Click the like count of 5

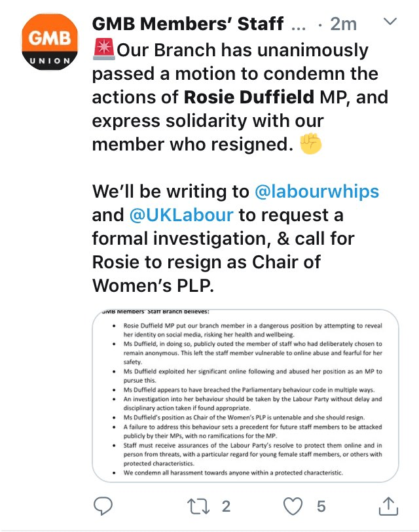point(321,505)
